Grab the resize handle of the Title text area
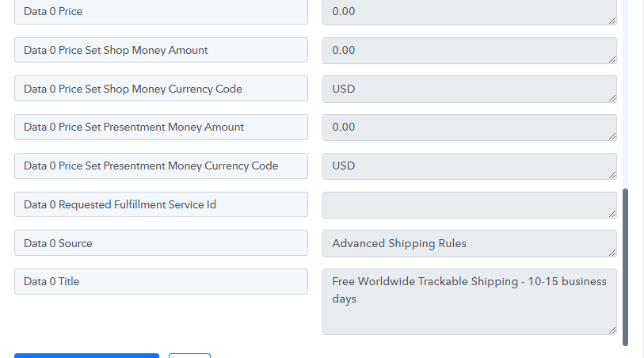The image size is (644, 358). click(612, 330)
